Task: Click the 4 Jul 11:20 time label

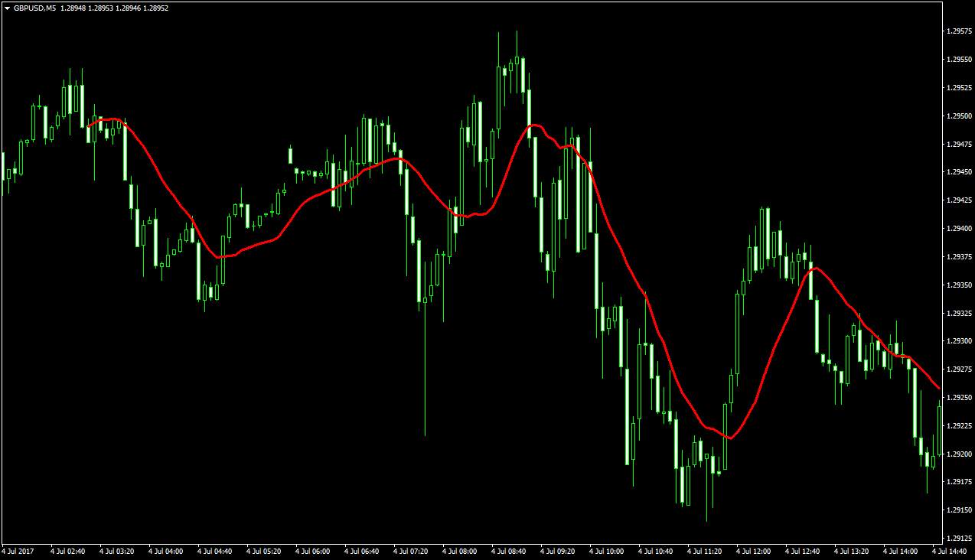Action: pos(705,551)
